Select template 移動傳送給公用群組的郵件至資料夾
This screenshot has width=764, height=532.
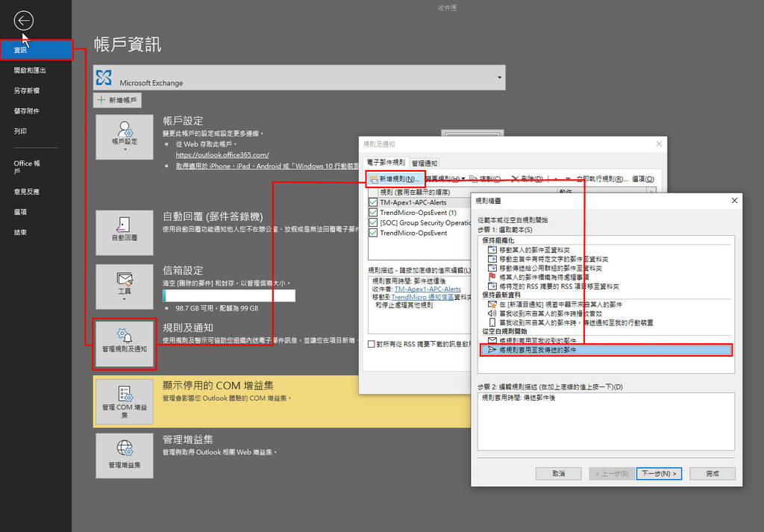click(545, 269)
